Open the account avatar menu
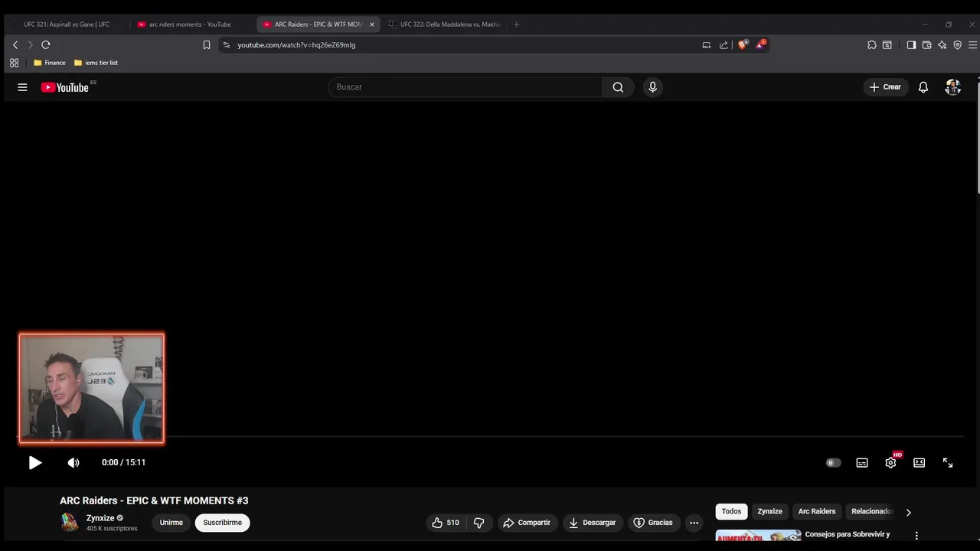The height and width of the screenshot is (551, 980). tap(953, 87)
